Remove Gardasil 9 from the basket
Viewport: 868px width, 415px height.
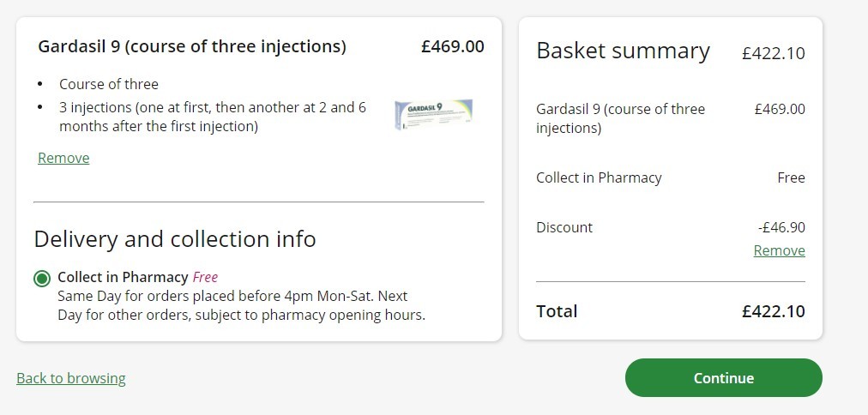pos(63,159)
